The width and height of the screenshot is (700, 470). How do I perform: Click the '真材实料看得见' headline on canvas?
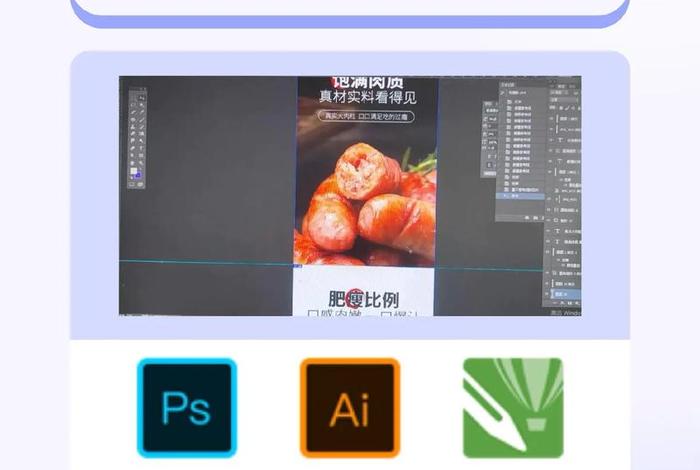pyautogui.click(x=368, y=97)
